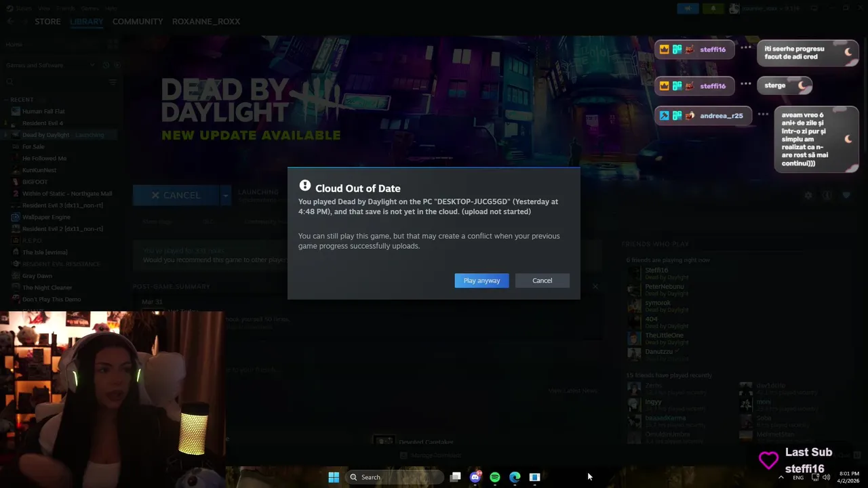Toggle the library grid view icon
This screenshot has width=868, height=488.
tap(112, 44)
